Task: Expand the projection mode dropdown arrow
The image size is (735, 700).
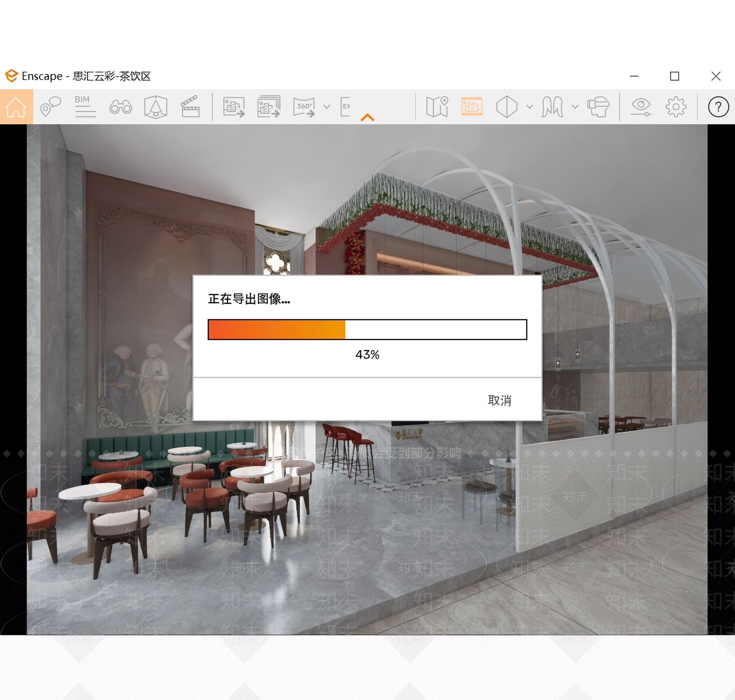Action: [530, 107]
